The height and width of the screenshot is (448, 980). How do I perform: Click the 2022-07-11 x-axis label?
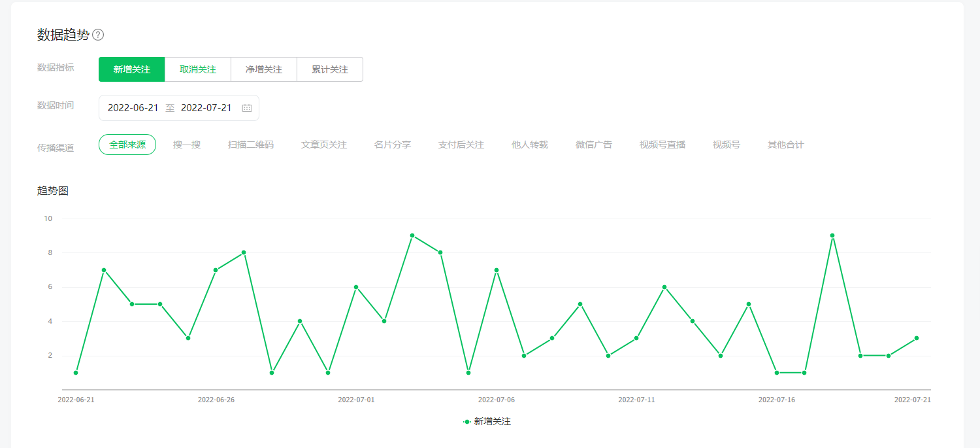click(636, 400)
